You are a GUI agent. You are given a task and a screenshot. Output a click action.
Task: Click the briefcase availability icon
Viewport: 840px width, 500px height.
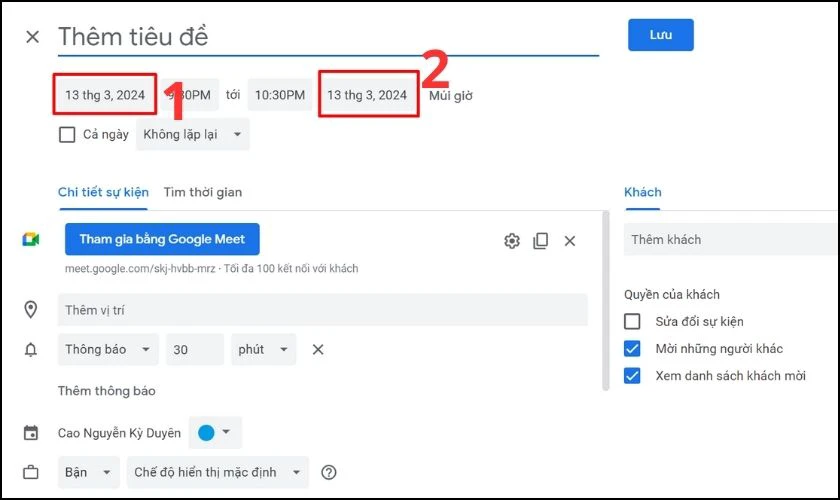(31, 472)
